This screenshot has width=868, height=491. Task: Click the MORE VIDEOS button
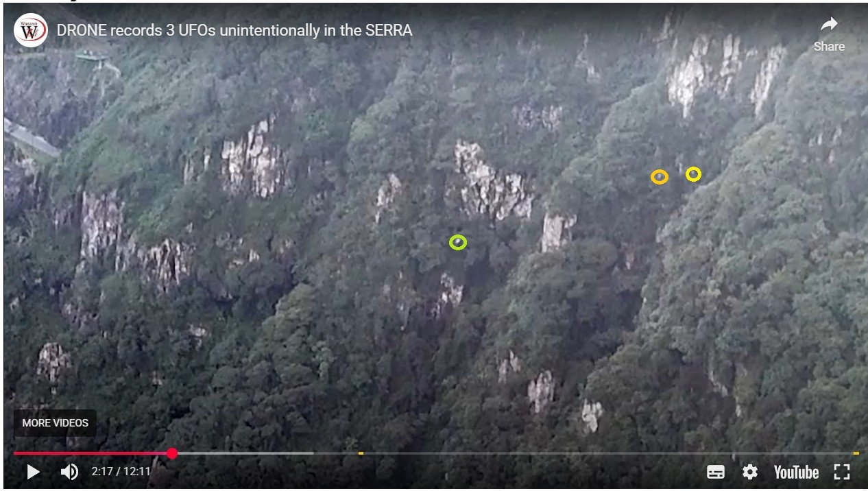pyautogui.click(x=56, y=423)
